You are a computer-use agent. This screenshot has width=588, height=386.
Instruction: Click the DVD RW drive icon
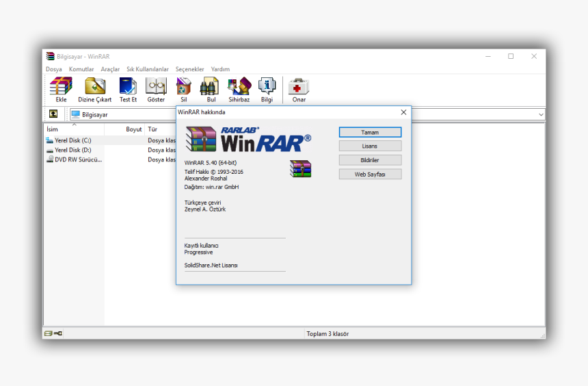tap(50, 159)
